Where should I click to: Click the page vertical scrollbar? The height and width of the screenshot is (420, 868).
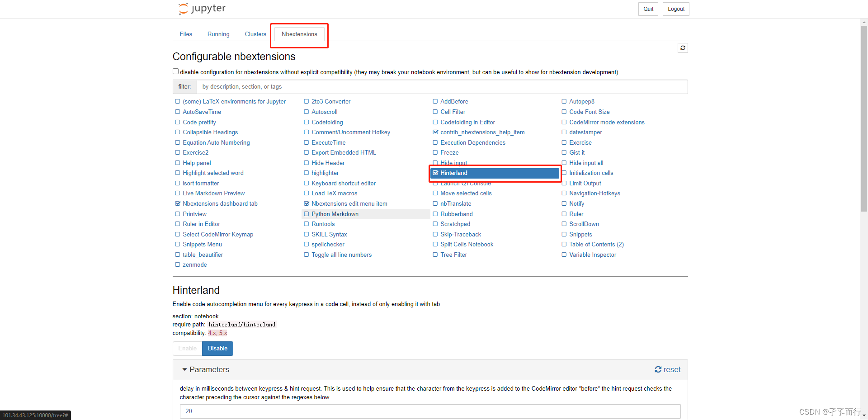tap(864, 118)
